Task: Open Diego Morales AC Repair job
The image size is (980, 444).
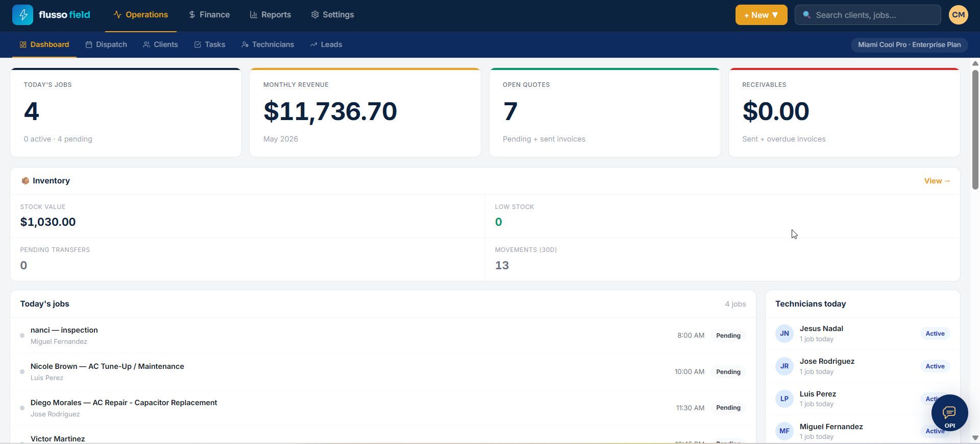Action: (x=383, y=408)
